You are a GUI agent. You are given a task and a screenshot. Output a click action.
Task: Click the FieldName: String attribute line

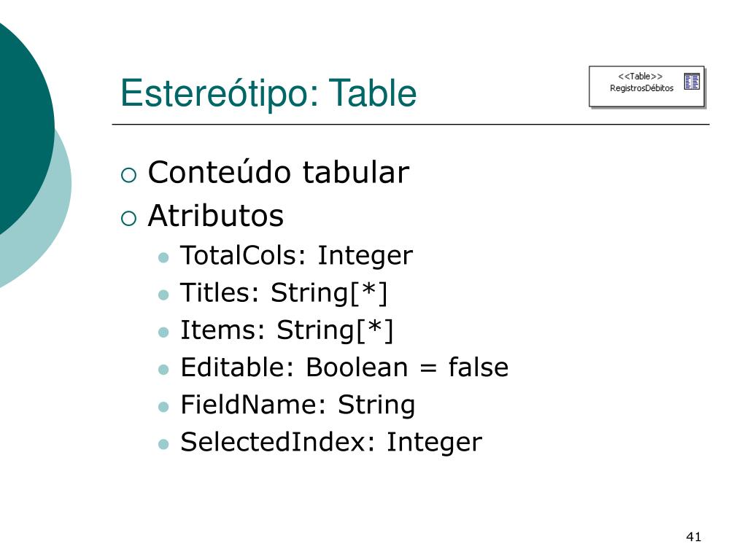(298, 405)
